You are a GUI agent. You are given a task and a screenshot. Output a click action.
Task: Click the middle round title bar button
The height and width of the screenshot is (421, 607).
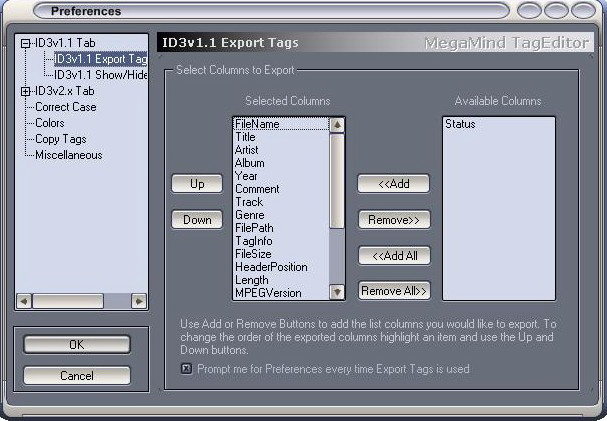pos(556,11)
